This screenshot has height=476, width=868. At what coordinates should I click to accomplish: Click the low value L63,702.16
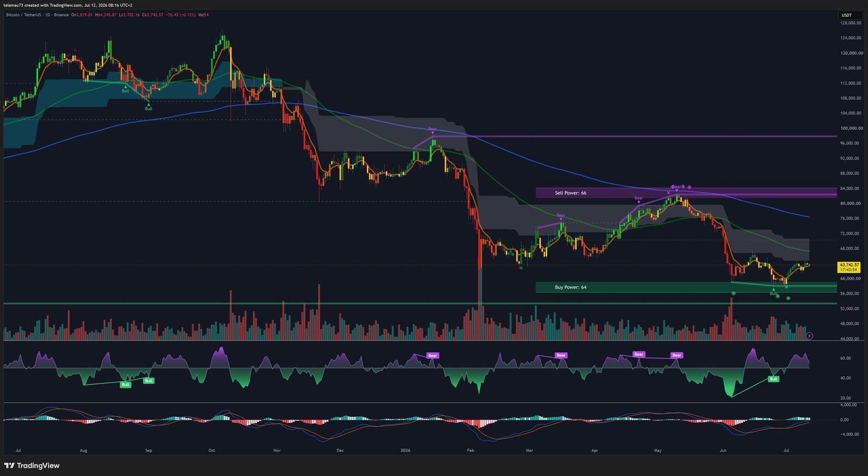[x=129, y=15]
